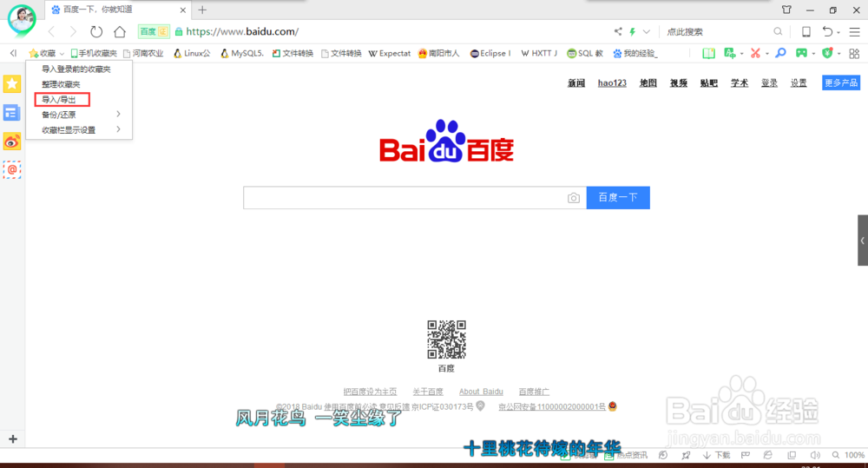Click the translate tool icon
The height and width of the screenshot is (468, 868).
point(730,53)
